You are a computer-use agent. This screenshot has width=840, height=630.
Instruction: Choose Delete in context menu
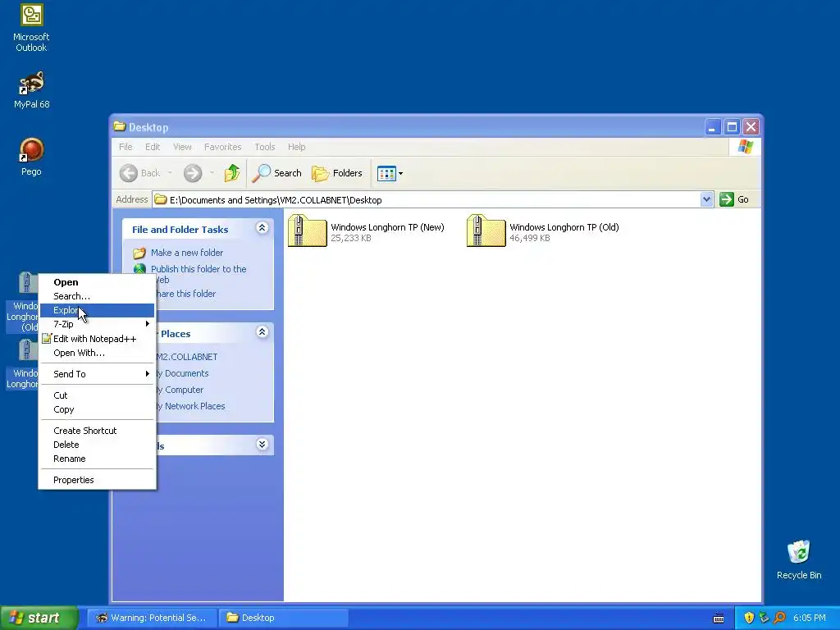tap(97, 445)
